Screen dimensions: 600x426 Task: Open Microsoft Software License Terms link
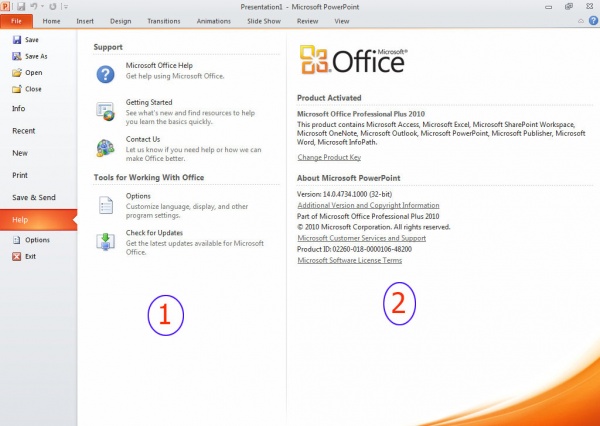350,260
